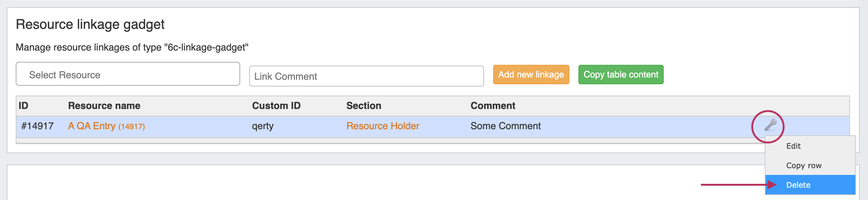Click the Resource name column header
This screenshot has height=200, width=868.
click(104, 106)
